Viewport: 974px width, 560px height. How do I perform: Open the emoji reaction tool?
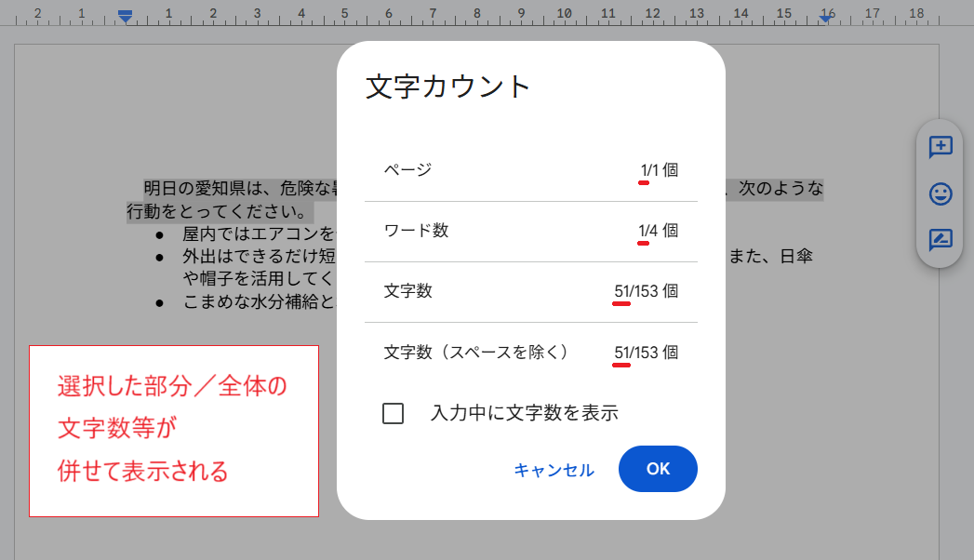click(941, 193)
